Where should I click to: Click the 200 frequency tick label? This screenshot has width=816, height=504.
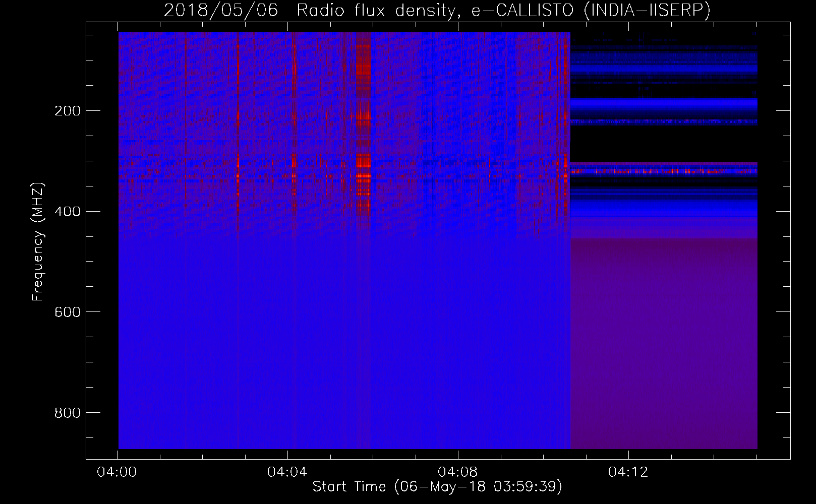(x=68, y=111)
